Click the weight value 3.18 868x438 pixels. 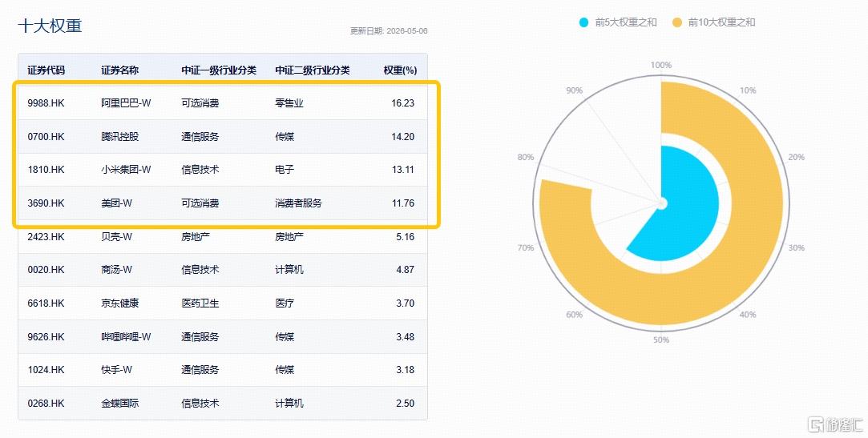(x=405, y=370)
